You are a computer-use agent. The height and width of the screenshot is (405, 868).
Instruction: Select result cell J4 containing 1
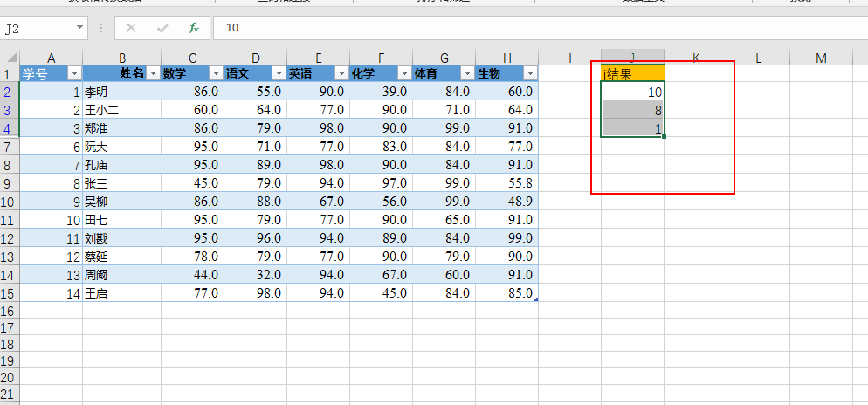[x=632, y=128]
